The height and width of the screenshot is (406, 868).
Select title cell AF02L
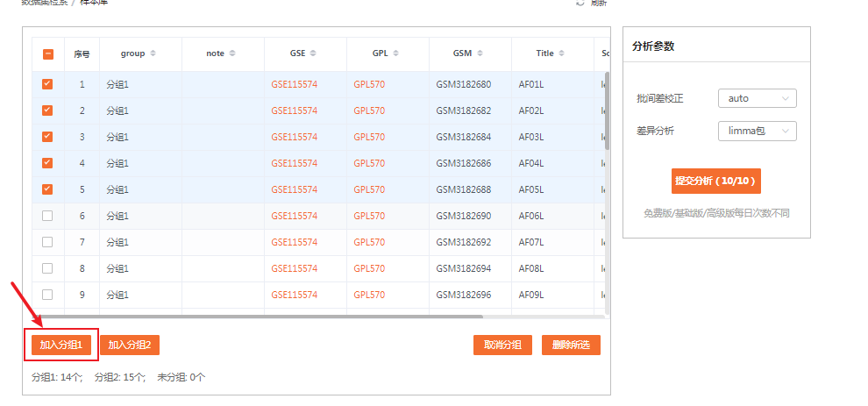[x=531, y=110]
